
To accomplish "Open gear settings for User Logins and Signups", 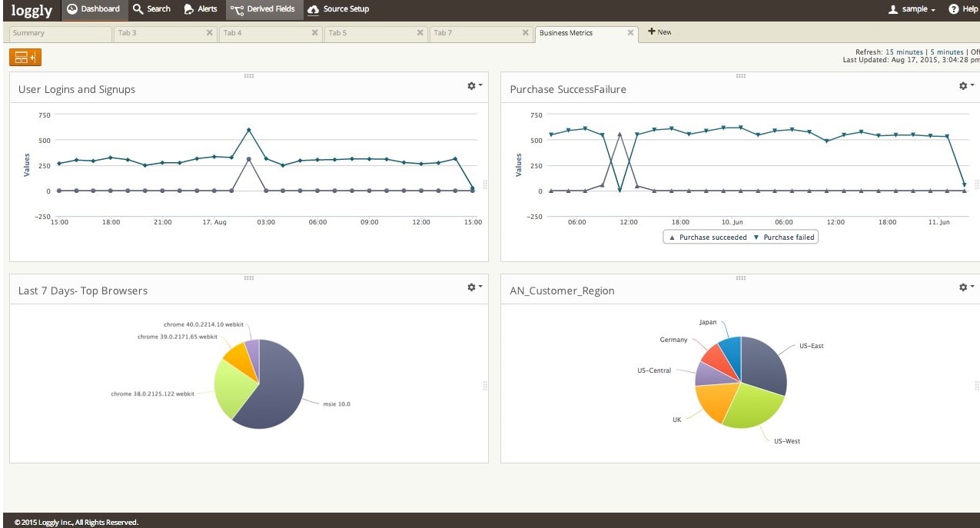I will (x=473, y=86).
